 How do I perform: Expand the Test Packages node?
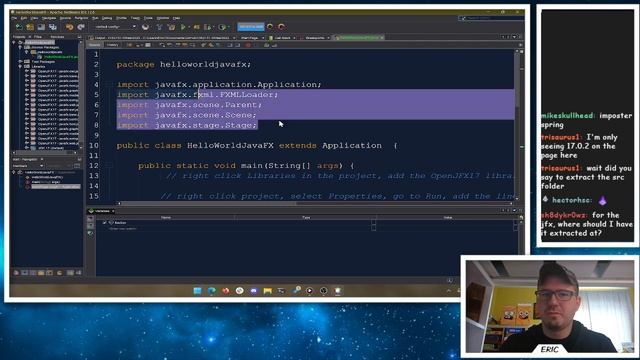(x=20, y=62)
